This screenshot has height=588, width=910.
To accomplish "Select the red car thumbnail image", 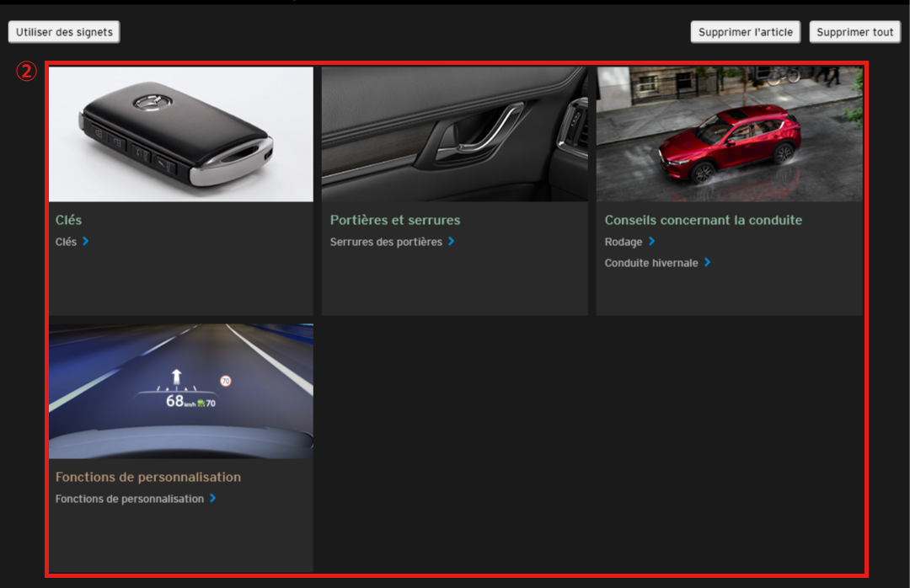I will [729, 135].
